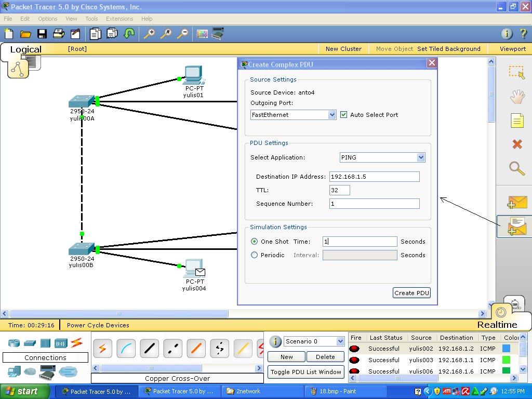Choose the Add Complex PDU envelope
Screen dimensions: 532x399
pyautogui.click(x=517, y=227)
